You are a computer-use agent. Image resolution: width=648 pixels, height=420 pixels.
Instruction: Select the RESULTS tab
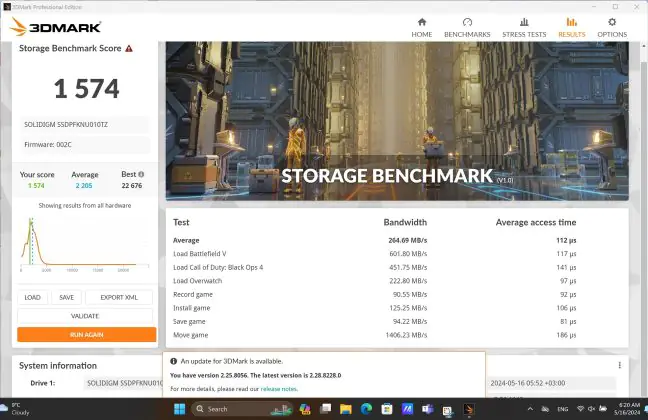572,28
